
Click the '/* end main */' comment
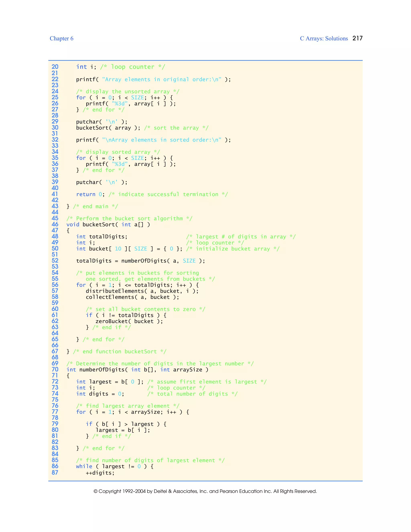click(96, 207)
